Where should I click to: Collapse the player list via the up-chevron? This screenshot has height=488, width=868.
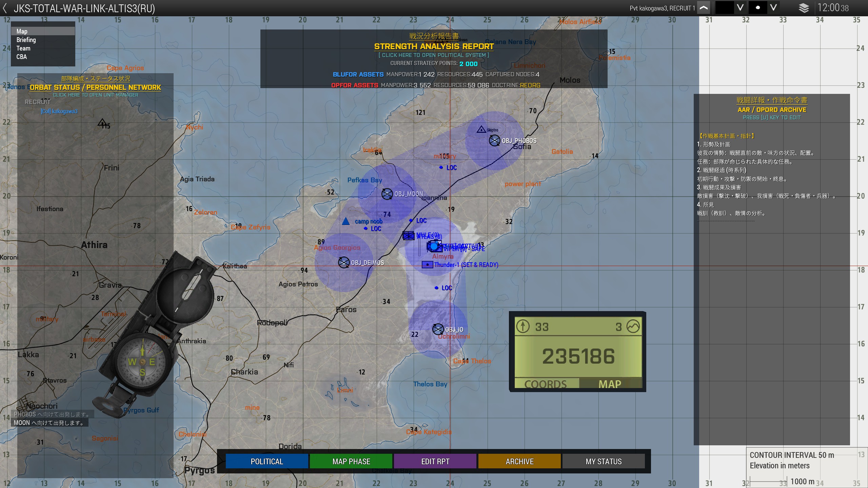(704, 8)
